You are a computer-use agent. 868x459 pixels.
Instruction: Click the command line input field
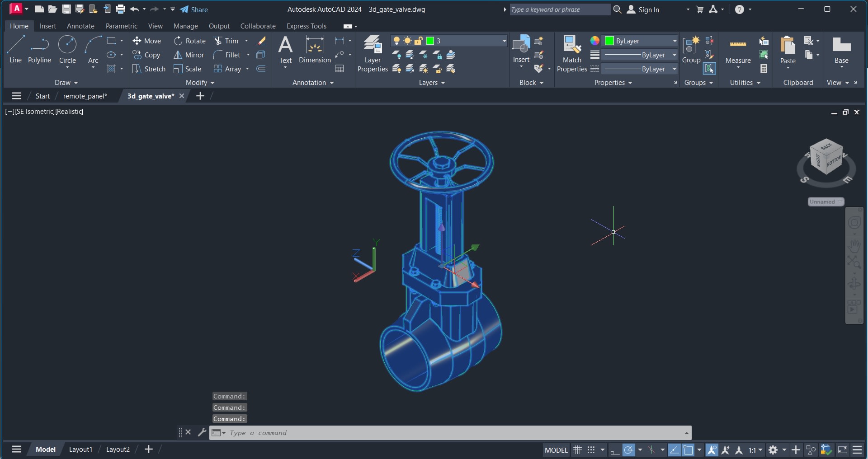pyautogui.click(x=407, y=433)
